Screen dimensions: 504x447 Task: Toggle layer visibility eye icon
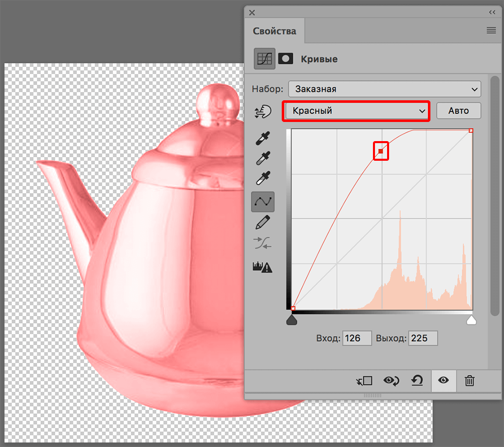coord(444,380)
